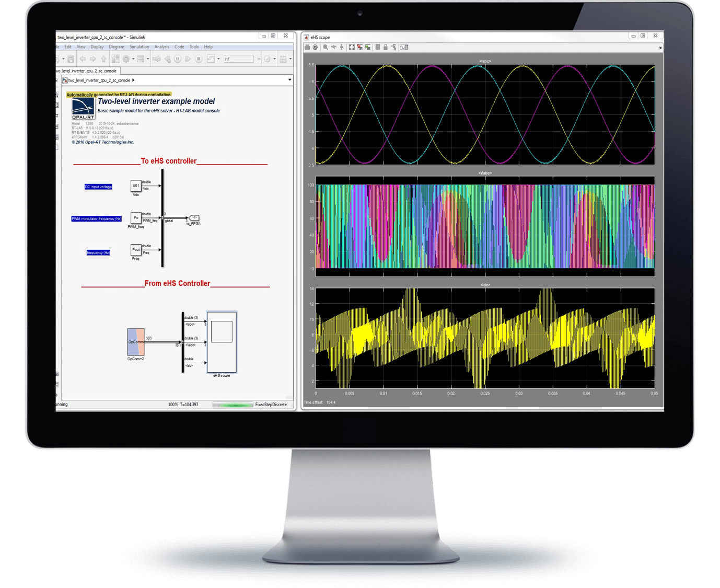Image resolution: width=720 pixels, height=588 pixels.
Task: Toggle Lock axes selection icon
Action: click(x=386, y=47)
